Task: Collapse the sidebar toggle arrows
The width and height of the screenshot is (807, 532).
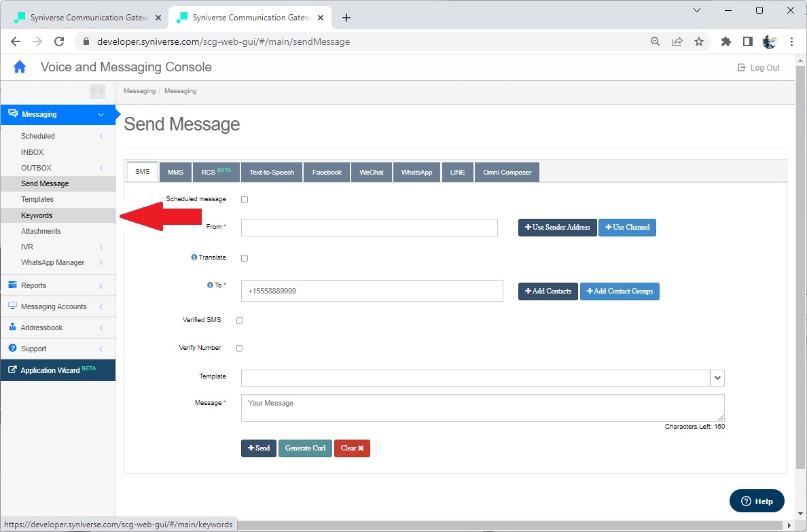Action: click(97, 91)
